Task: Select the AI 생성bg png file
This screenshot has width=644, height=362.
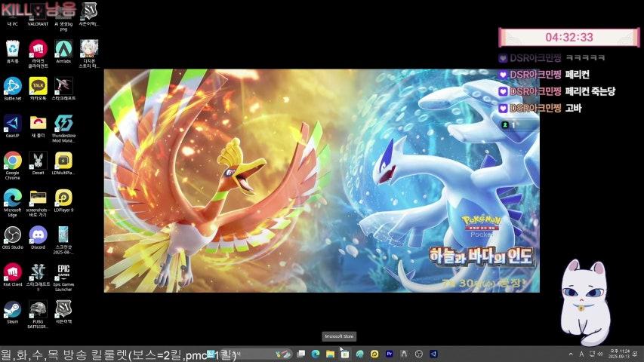Action: [63, 17]
